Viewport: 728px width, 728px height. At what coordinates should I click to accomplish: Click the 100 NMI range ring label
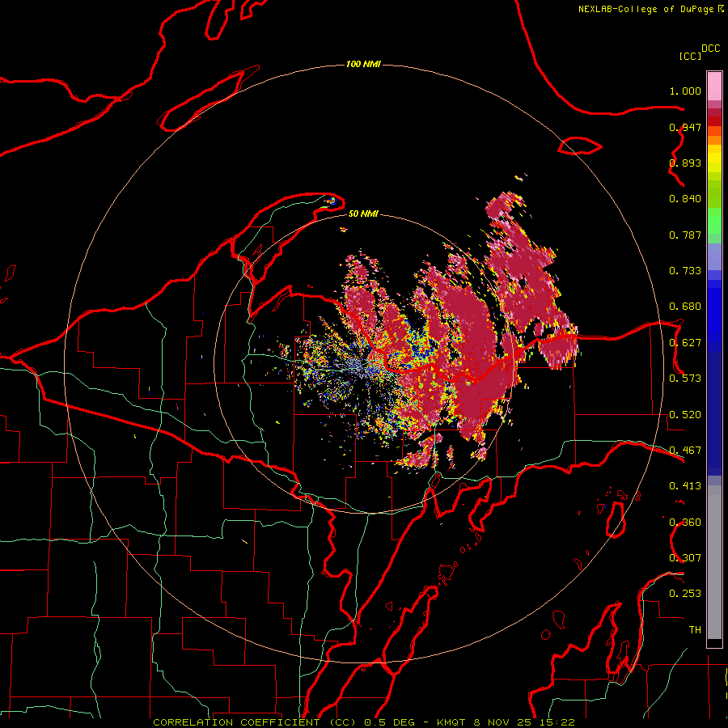click(x=363, y=64)
